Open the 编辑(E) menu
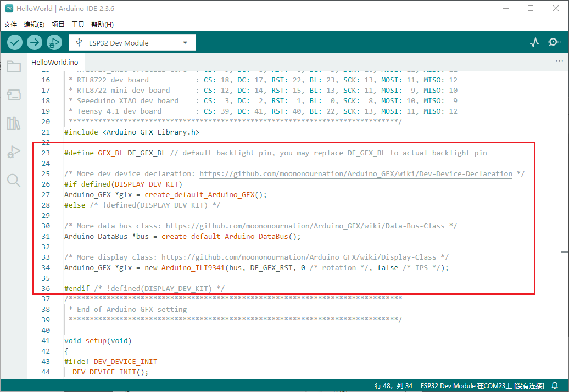Image resolution: width=569 pixels, height=392 pixels. (34, 24)
